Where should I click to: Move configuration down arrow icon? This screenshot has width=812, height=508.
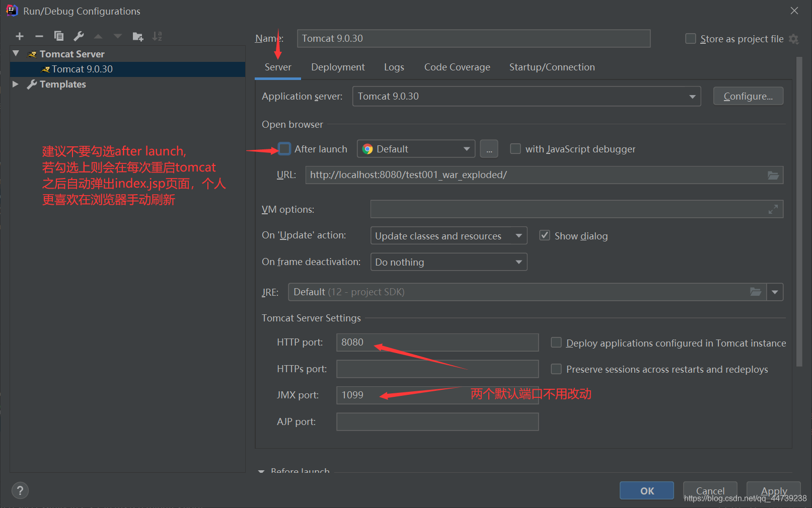118,36
